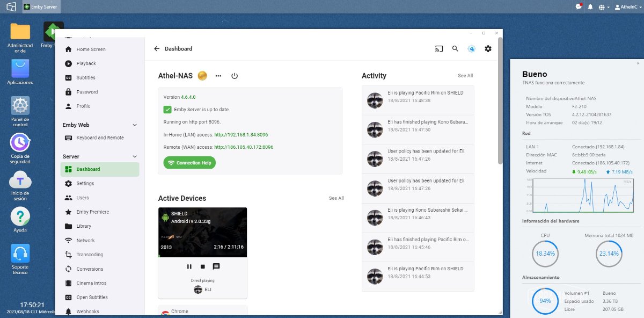Click the SHIELD now-playing thumbnail

coord(203,232)
